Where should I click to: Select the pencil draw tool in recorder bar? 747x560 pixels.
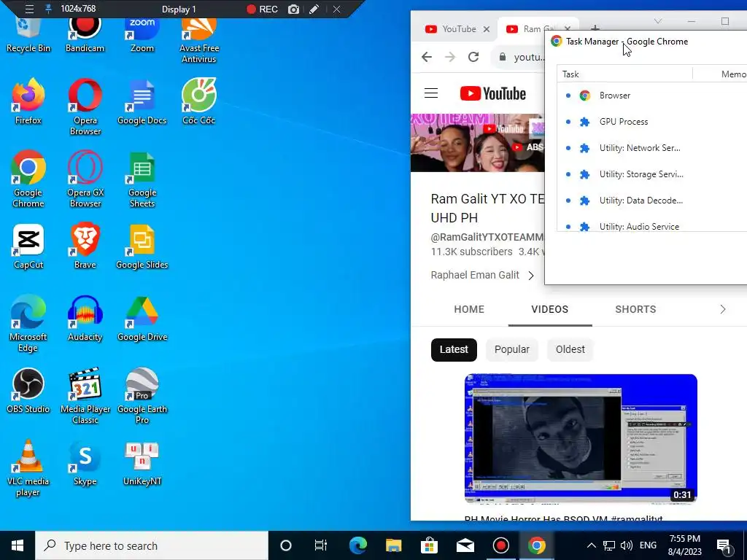pyautogui.click(x=314, y=9)
